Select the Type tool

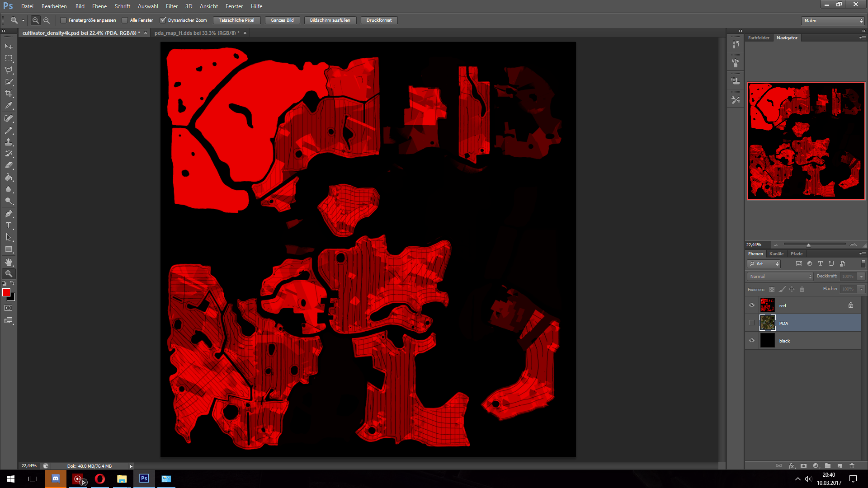[9, 225]
